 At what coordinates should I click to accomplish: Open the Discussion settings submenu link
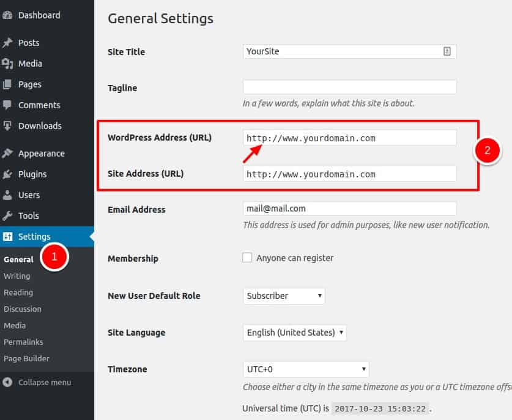point(23,309)
